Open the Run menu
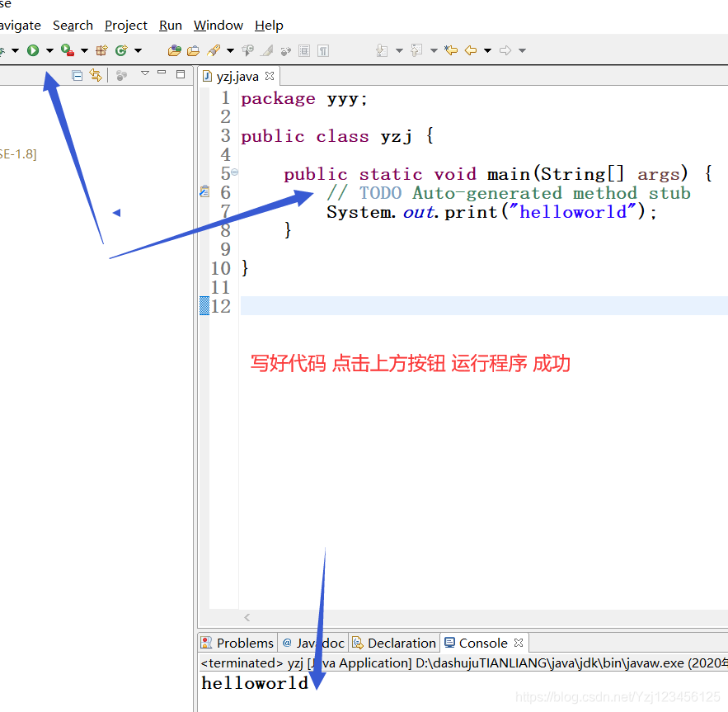 pos(171,25)
